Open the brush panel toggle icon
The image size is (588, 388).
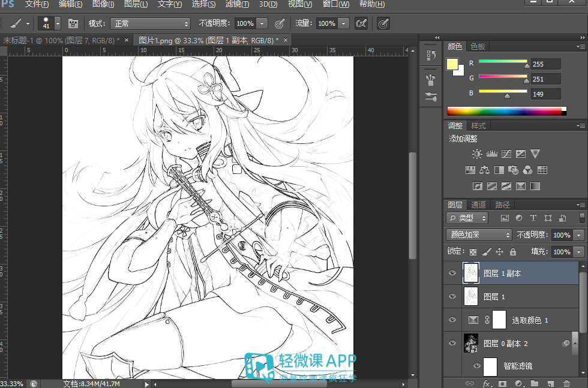point(73,23)
